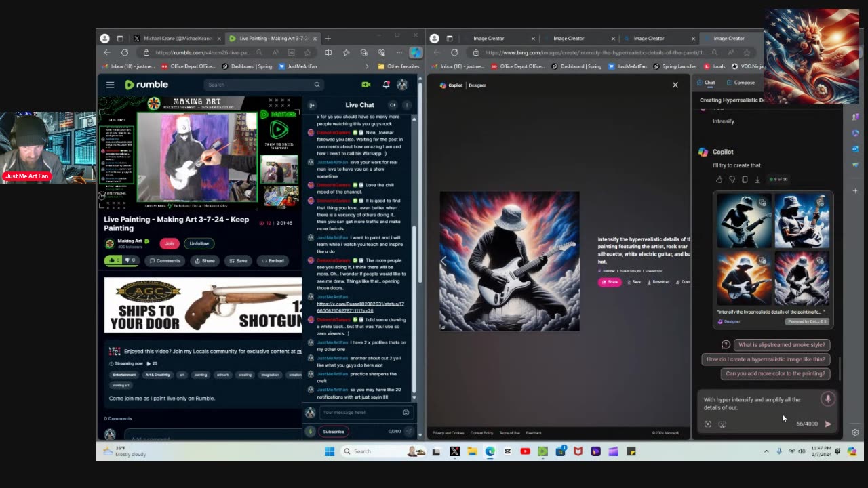This screenshot has width=868, height=488.
Task: Open top-left generated guitarist thumbnail
Action: pos(745,221)
